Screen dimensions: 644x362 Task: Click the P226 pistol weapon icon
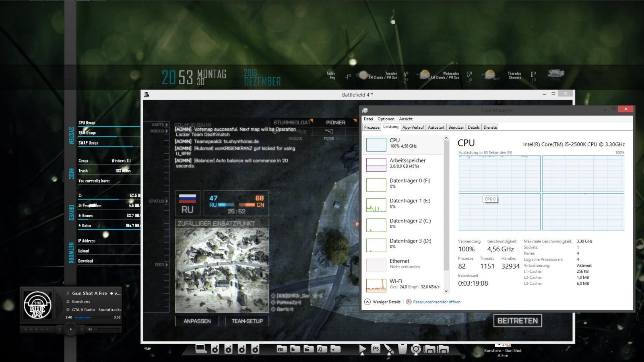328,132
